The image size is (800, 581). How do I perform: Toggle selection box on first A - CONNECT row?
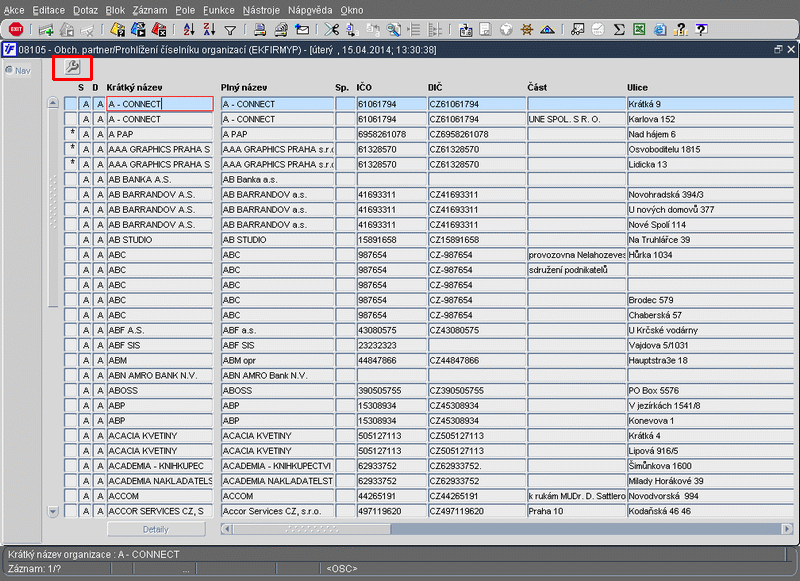71,104
